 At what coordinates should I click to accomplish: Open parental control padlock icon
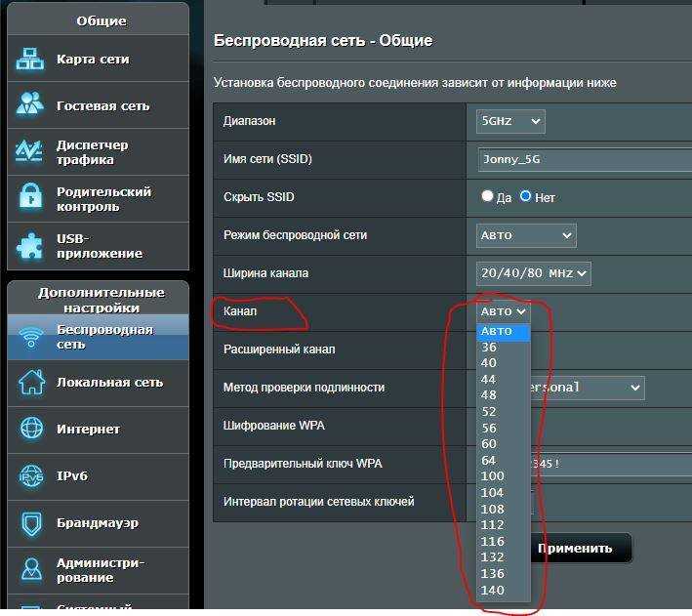[30, 199]
